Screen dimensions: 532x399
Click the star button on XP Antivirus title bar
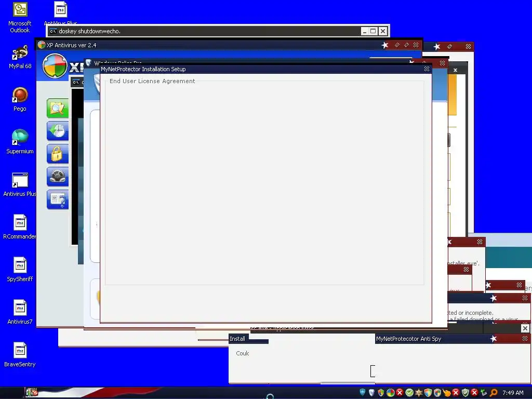385,45
